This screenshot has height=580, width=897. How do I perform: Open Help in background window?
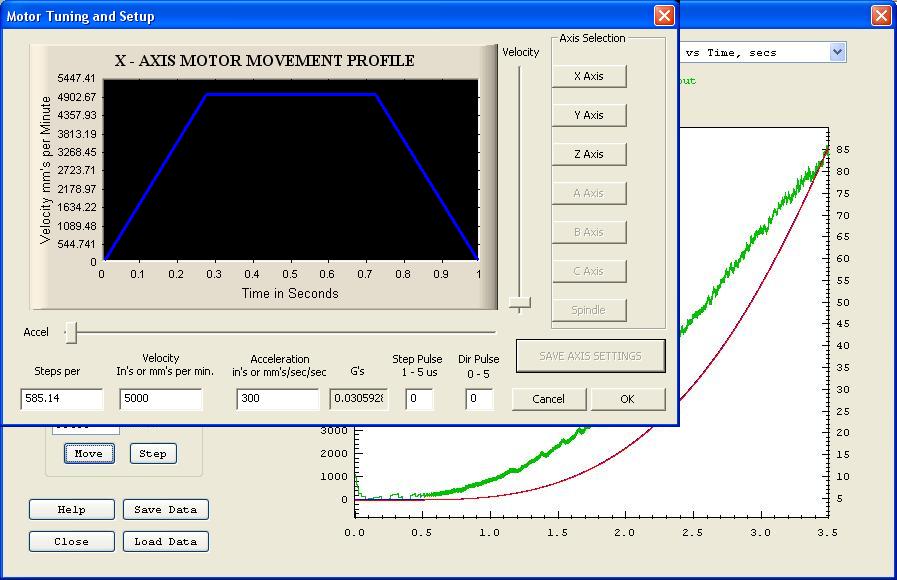tap(71, 510)
